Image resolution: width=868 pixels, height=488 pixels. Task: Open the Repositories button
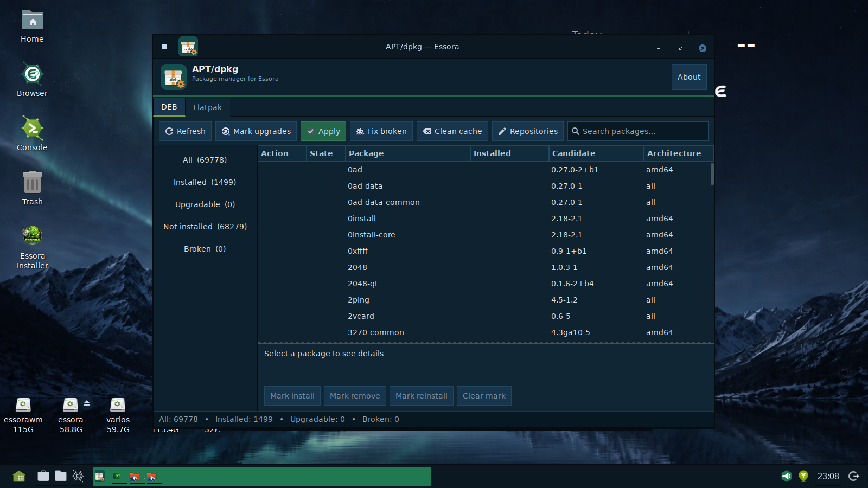528,131
